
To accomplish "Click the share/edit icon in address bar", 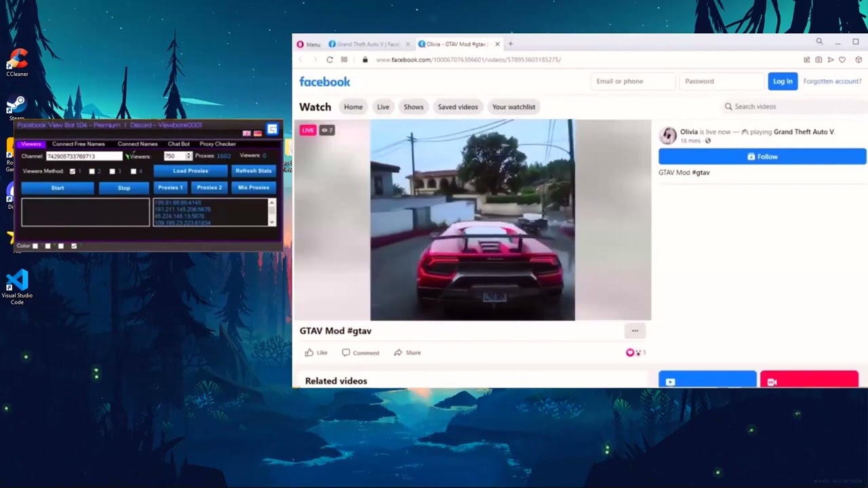I will coord(807,60).
